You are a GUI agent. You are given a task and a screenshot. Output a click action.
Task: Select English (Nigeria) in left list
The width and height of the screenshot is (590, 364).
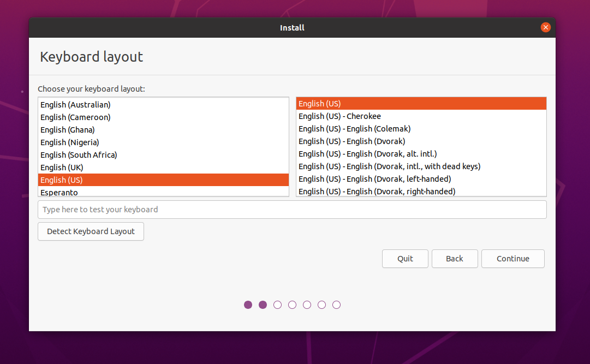pos(70,142)
